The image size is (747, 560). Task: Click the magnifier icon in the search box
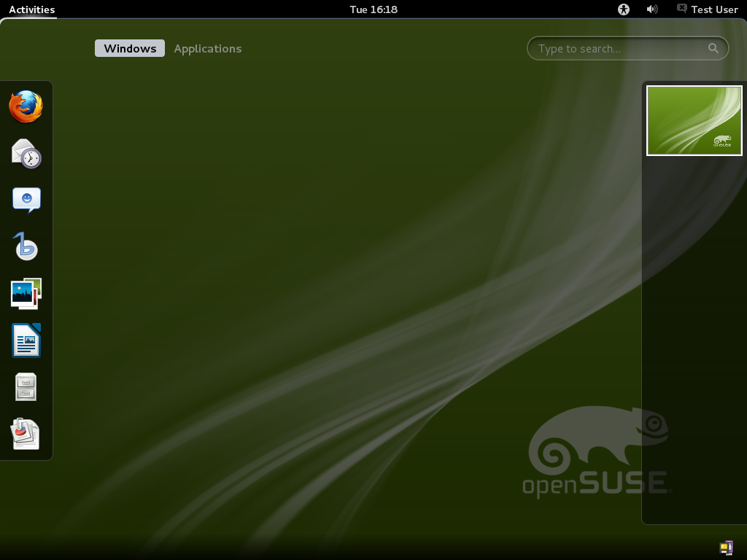click(713, 48)
